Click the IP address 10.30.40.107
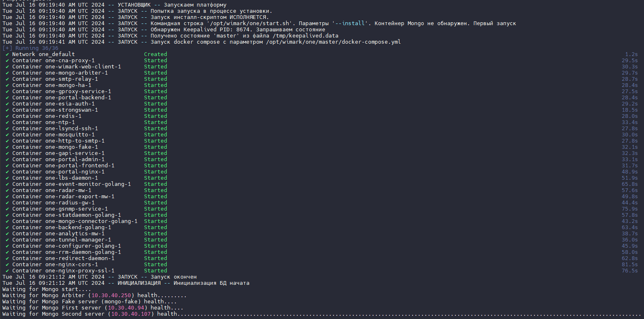This screenshot has height=319, width=644. [131, 314]
